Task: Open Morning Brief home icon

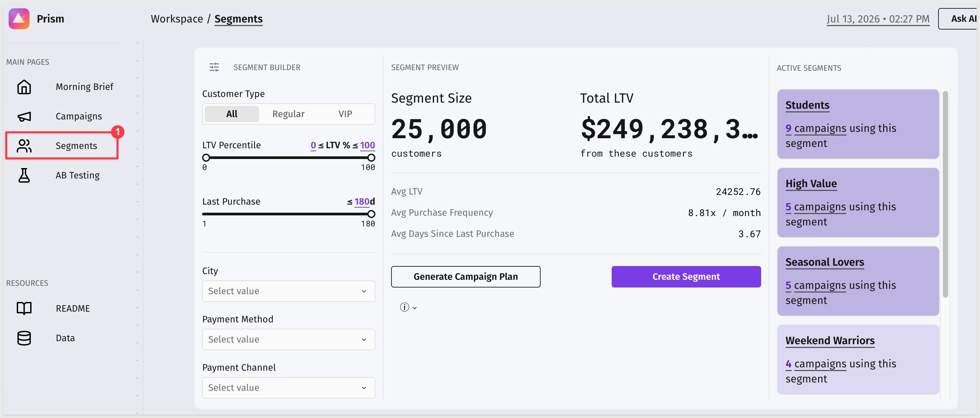Action: [x=24, y=87]
